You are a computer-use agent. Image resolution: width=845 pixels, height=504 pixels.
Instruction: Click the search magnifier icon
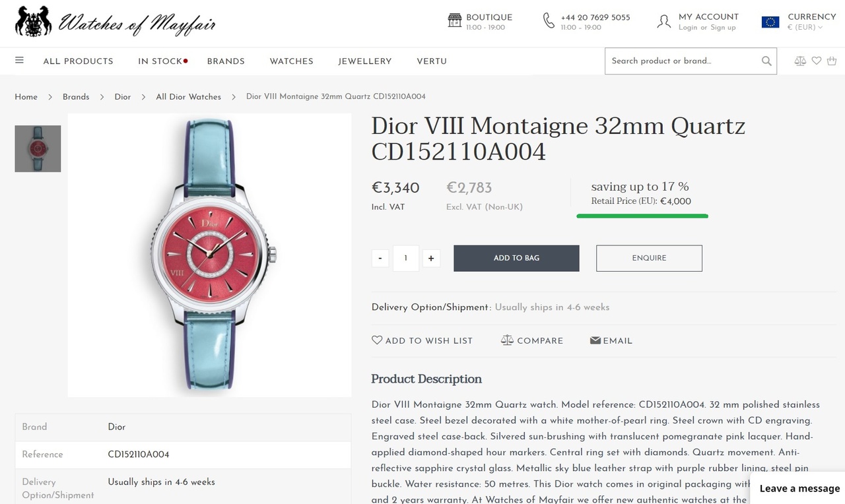click(766, 61)
